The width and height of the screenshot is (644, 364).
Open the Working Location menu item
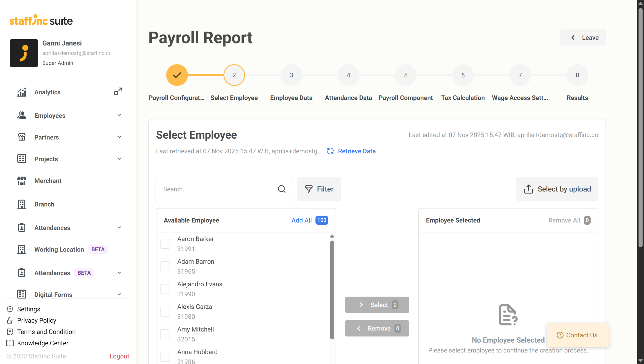[59, 249]
